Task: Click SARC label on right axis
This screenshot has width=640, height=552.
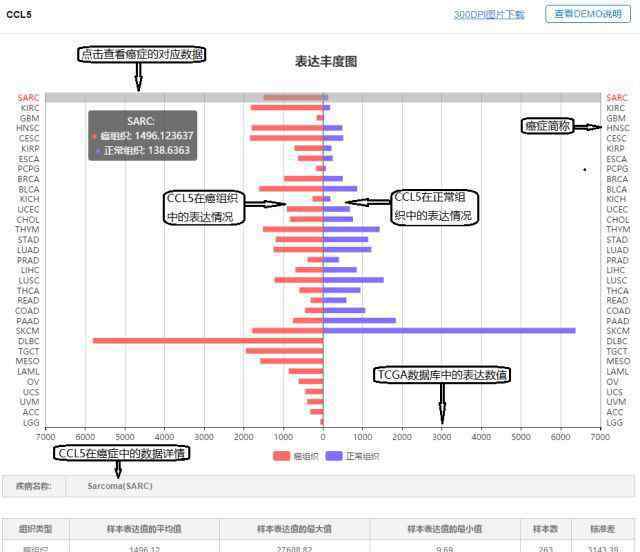Action: coord(616,98)
